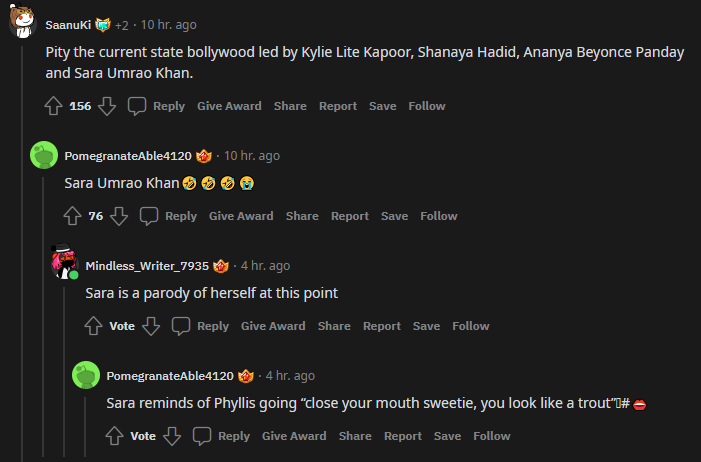Share the Phyllis trout comment
Image resolution: width=701 pixels, height=462 pixels.
coord(355,436)
